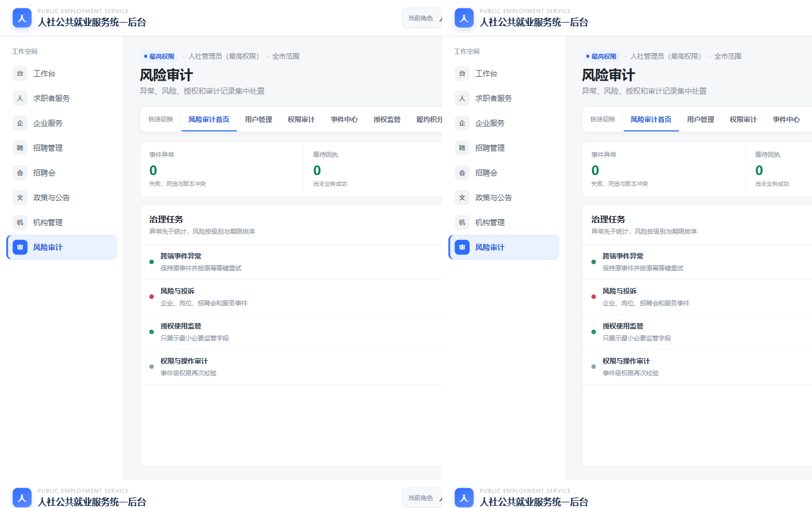Click 最高权限 badge in right-hand view
Image resolution: width=812 pixels, height=508 pixels.
tap(601, 56)
